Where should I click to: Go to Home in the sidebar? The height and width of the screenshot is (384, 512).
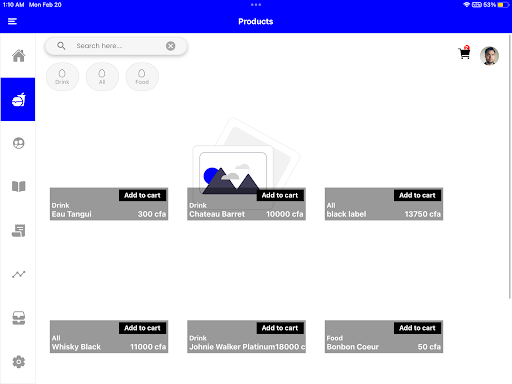pos(18,56)
